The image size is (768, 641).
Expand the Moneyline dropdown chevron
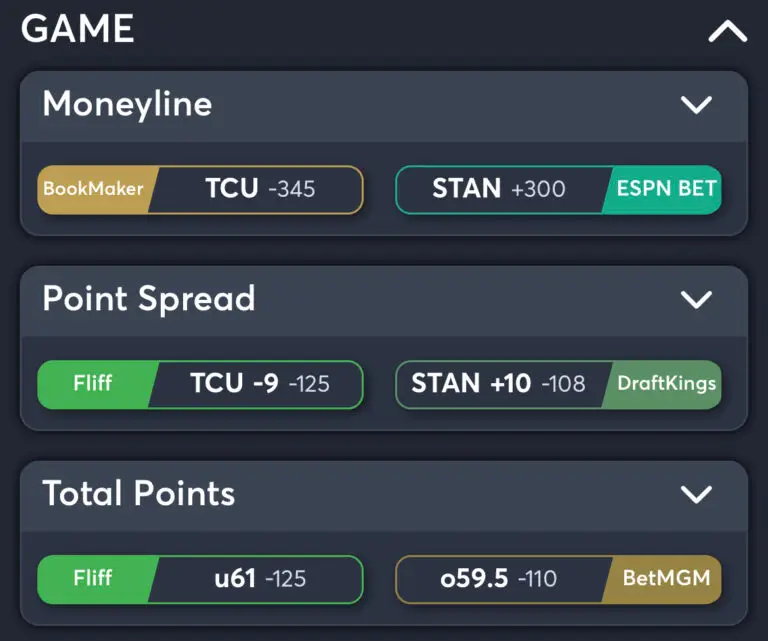(x=696, y=105)
